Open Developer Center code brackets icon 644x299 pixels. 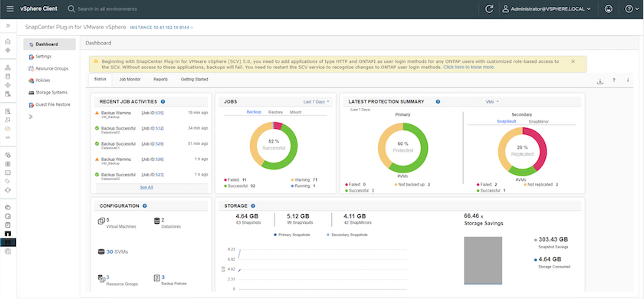[x=8, y=137]
